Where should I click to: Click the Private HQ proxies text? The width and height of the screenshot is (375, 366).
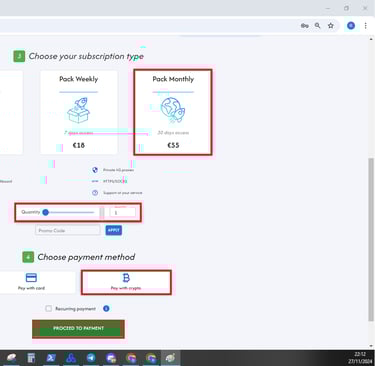[118, 170]
